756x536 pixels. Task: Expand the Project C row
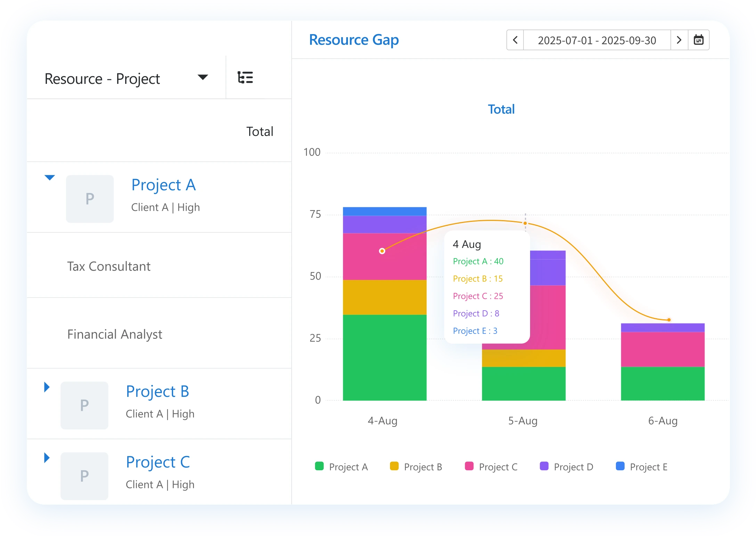click(x=47, y=457)
